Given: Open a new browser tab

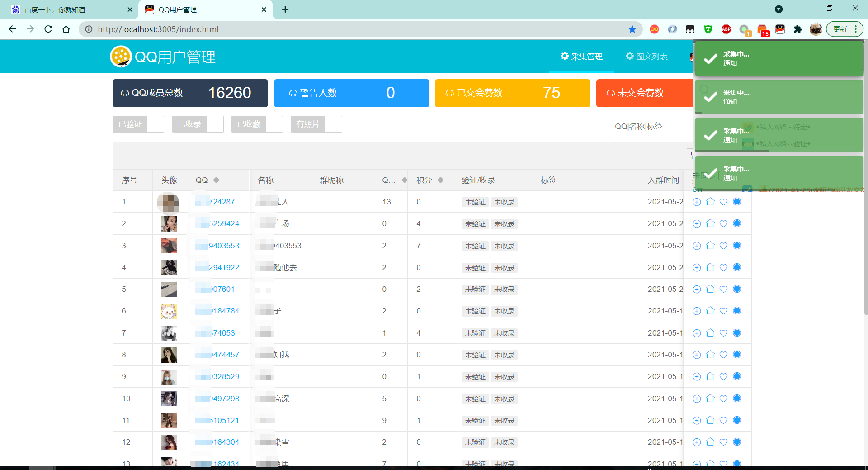Looking at the screenshot, I should pos(285,9).
